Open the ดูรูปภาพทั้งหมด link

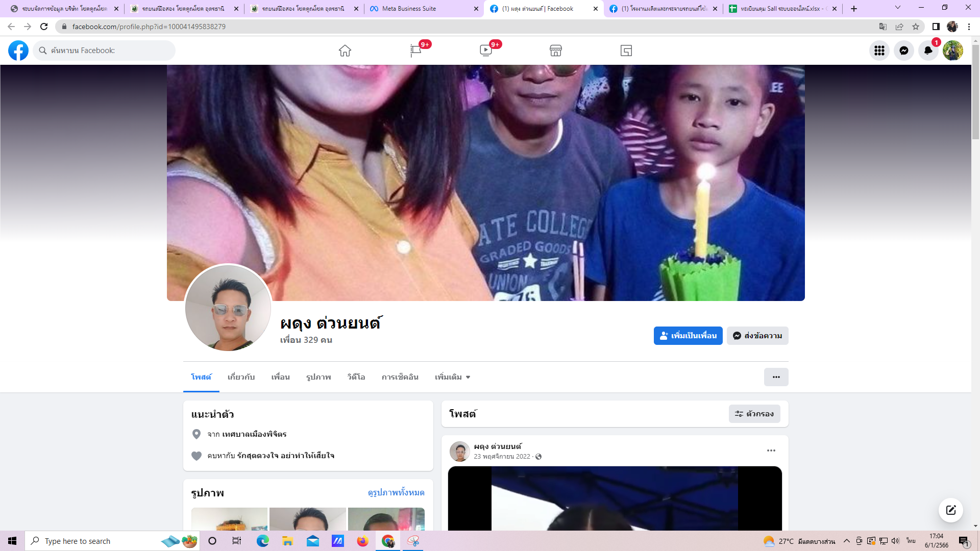pyautogui.click(x=396, y=492)
